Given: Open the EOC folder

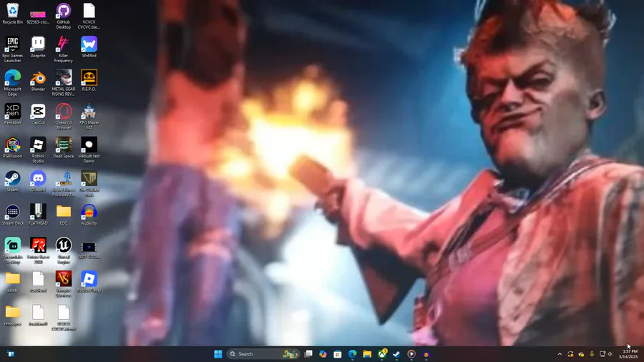Looking at the screenshot, I should [x=63, y=215].
